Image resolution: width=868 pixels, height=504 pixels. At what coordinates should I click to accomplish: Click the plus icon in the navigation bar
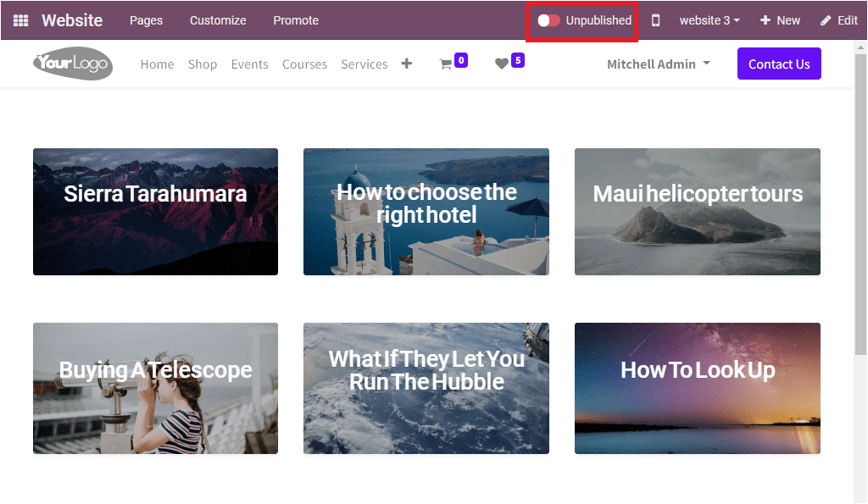406,63
